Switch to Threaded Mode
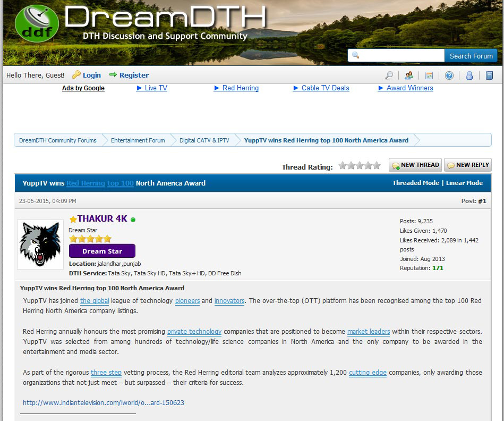The width and height of the screenshot is (504, 421). click(x=416, y=183)
